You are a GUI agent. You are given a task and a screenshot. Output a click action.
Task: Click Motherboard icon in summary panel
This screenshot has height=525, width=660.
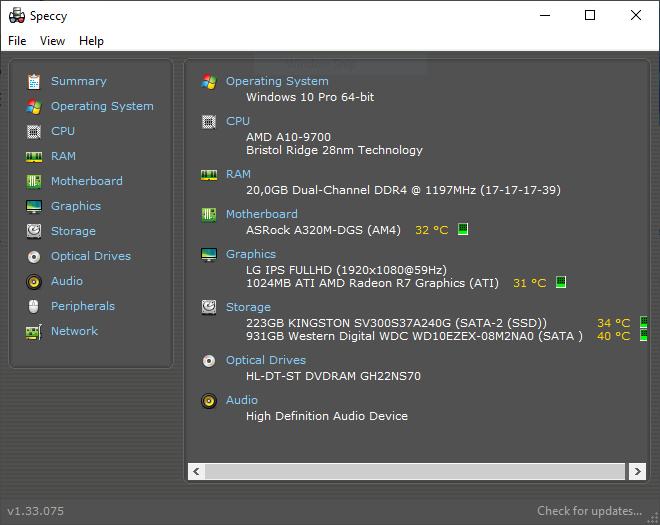tap(209, 215)
